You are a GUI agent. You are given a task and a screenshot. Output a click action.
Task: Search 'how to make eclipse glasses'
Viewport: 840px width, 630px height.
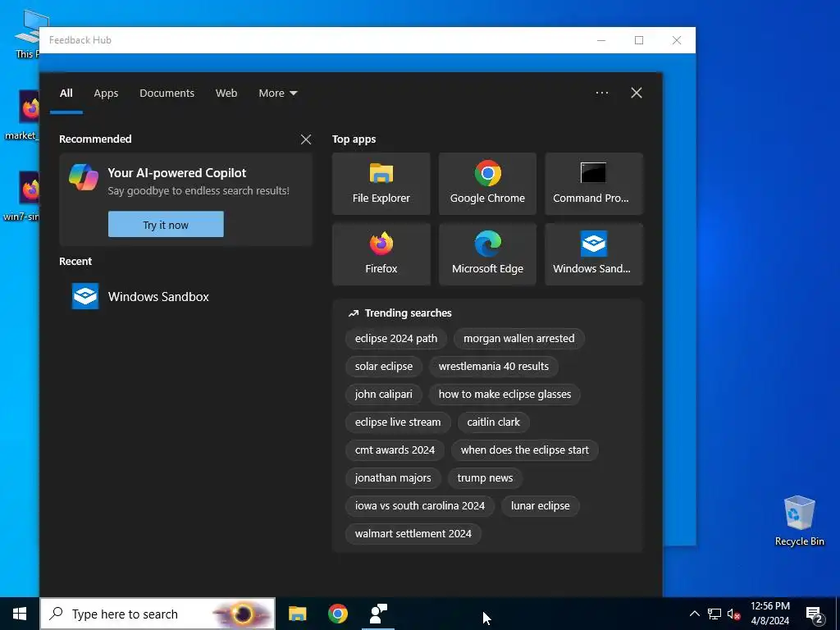[x=504, y=395]
